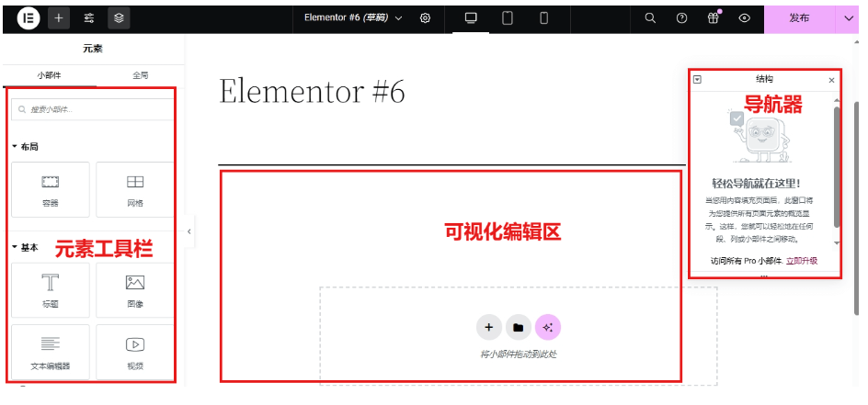This screenshot has width=868, height=405.
Task: Open page settings gear icon
Action: 425,18
